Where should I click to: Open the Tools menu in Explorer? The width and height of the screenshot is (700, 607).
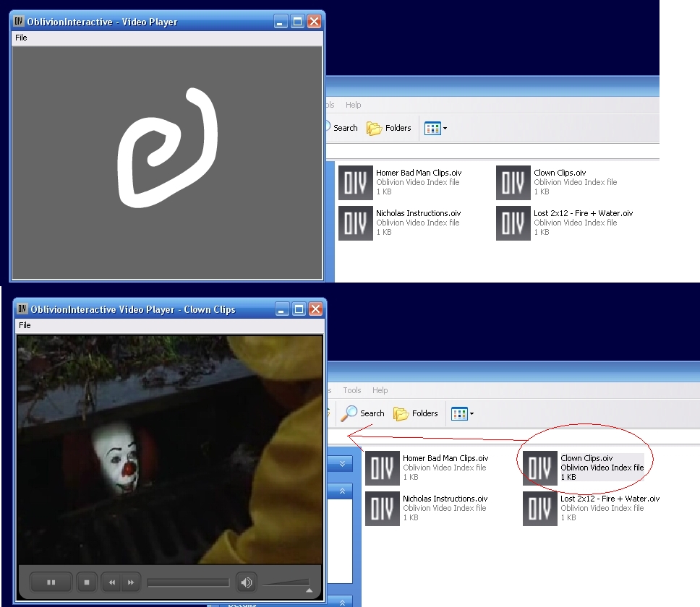351,390
